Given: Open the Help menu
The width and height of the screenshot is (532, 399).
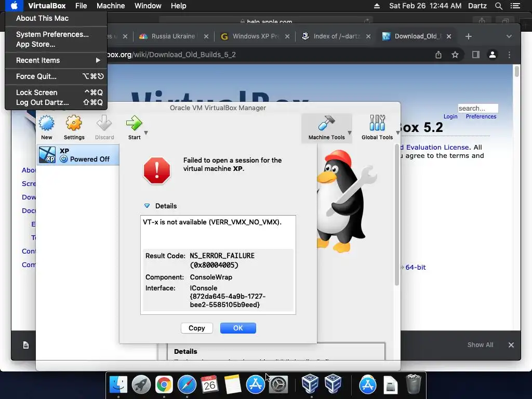Looking at the screenshot, I should pos(179,6).
